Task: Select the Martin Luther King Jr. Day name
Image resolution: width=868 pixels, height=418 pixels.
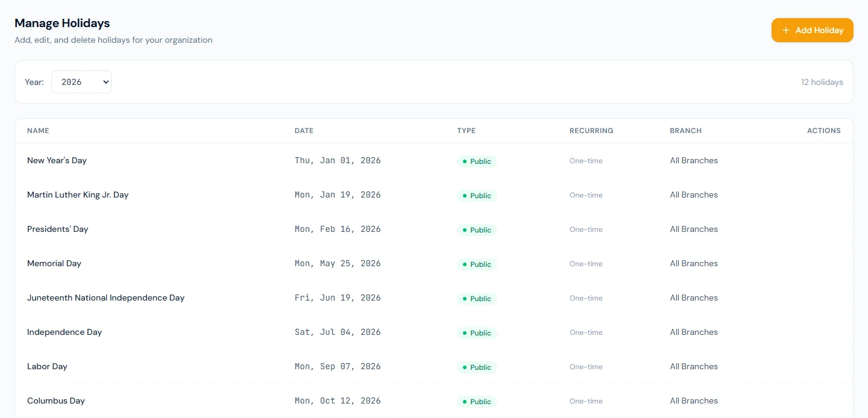Action: pos(78,195)
